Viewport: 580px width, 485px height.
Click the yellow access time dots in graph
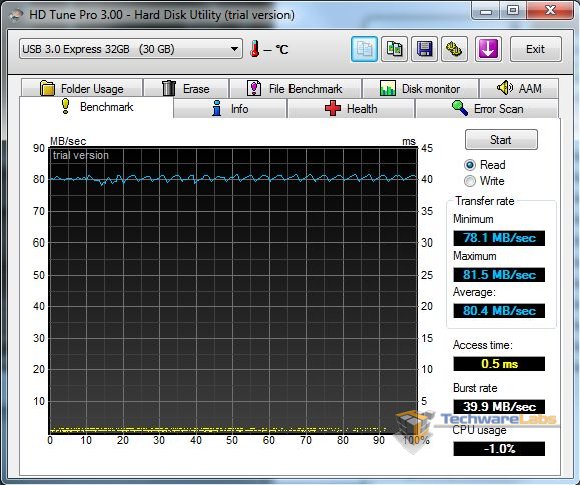(x=218, y=430)
